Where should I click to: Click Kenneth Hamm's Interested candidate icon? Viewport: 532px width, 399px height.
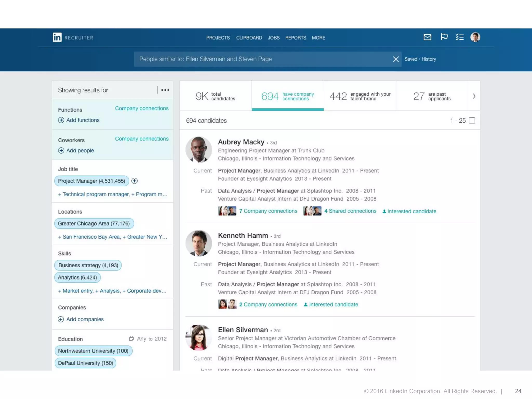(x=306, y=304)
